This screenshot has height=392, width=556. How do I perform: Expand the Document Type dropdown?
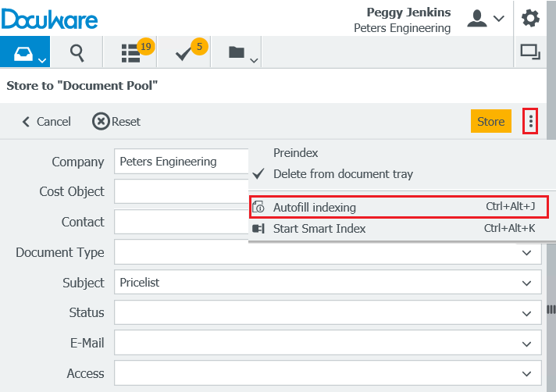pyautogui.click(x=526, y=253)
